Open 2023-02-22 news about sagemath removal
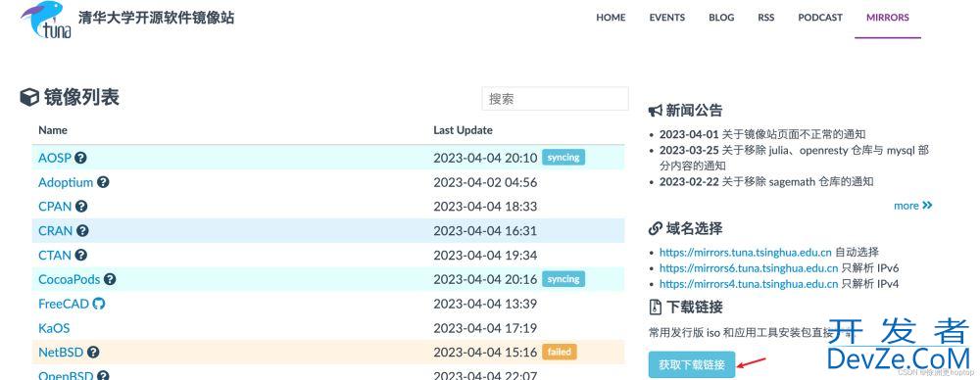This screenshot has width=980, height=380. coord(766,182)
